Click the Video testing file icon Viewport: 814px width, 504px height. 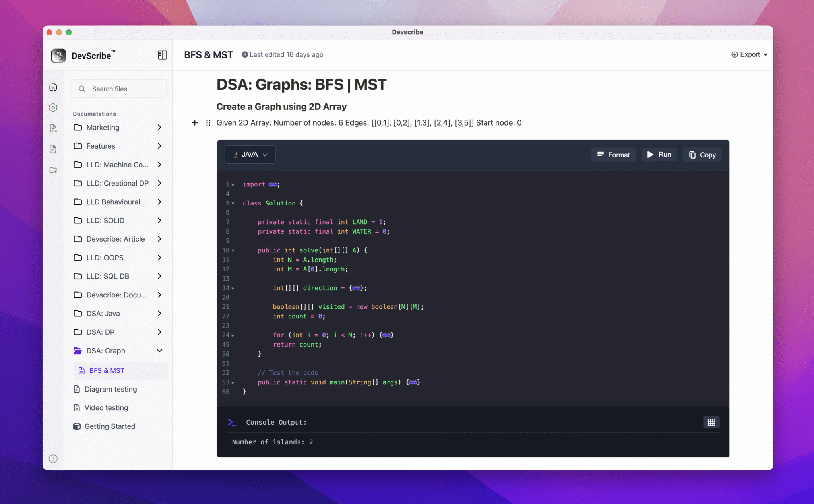[77, 408]
